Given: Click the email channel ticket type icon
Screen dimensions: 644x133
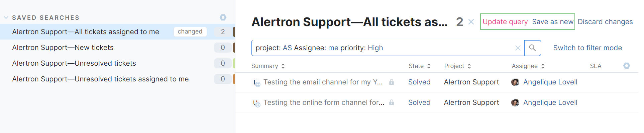Looking at the screenshot, I should tap(256, 83).
